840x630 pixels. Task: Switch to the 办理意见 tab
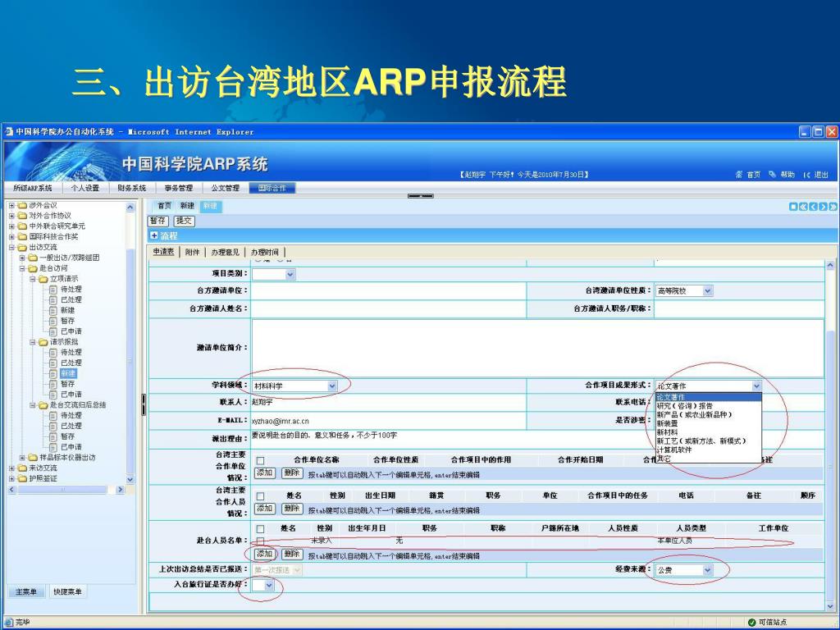click(x=225, y=253)
